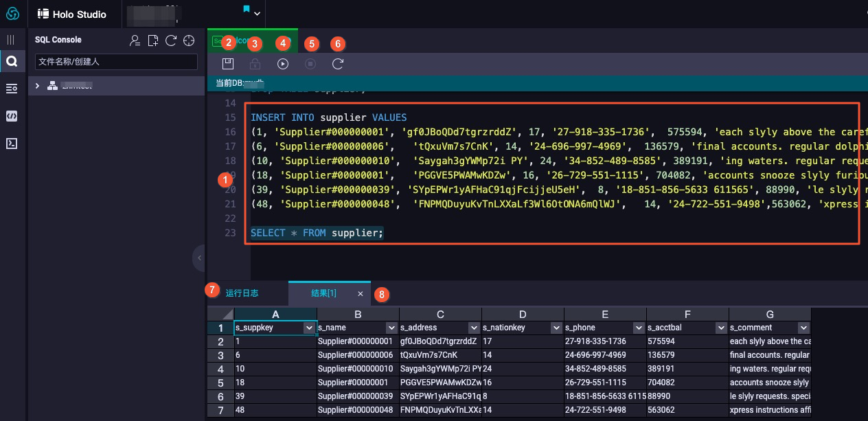The width and height of the screenshot is (868, 421).
Task: Click the blue bookmark flag icon
Action: click(247, 9)
